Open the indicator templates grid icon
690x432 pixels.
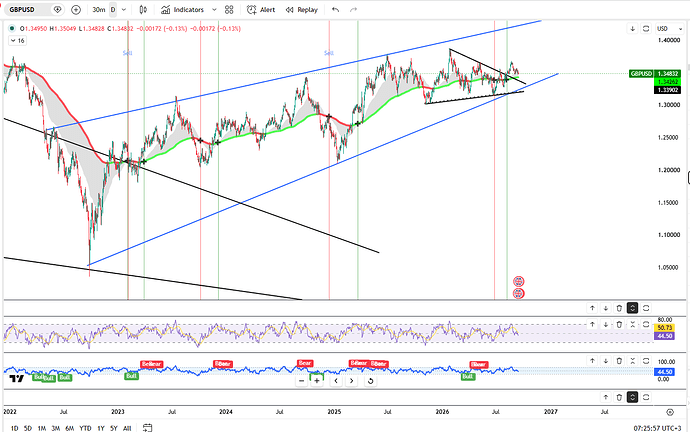click(x=229, y=9)
